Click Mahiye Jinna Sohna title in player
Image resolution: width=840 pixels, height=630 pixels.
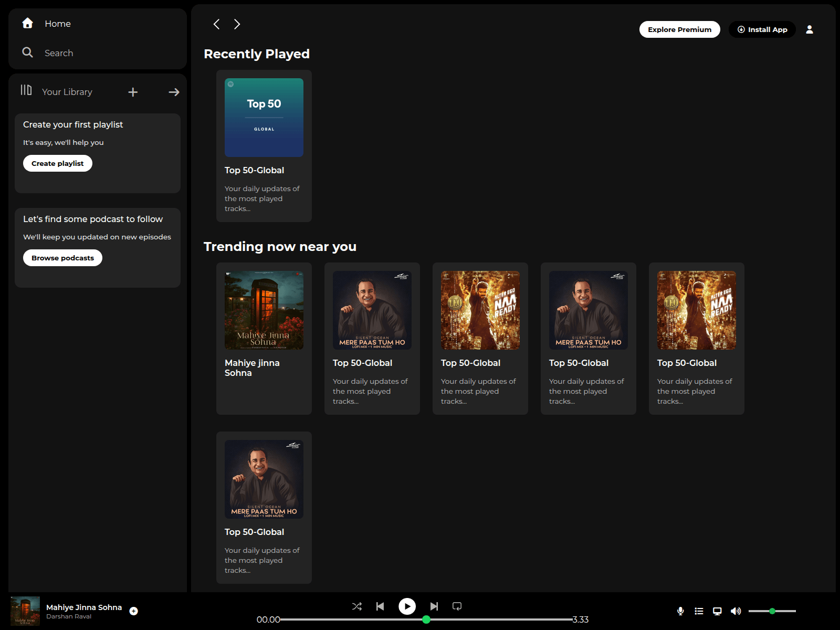pyautogui.click(x=84, y=607)
